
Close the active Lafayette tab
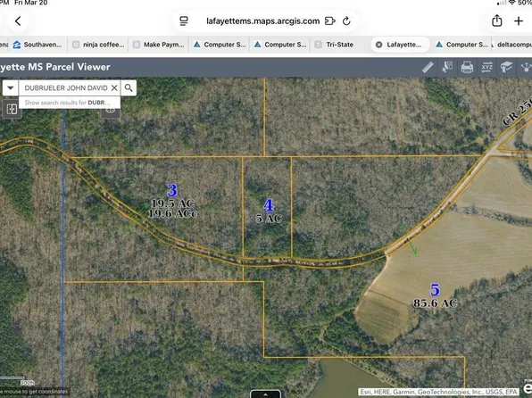379,45
